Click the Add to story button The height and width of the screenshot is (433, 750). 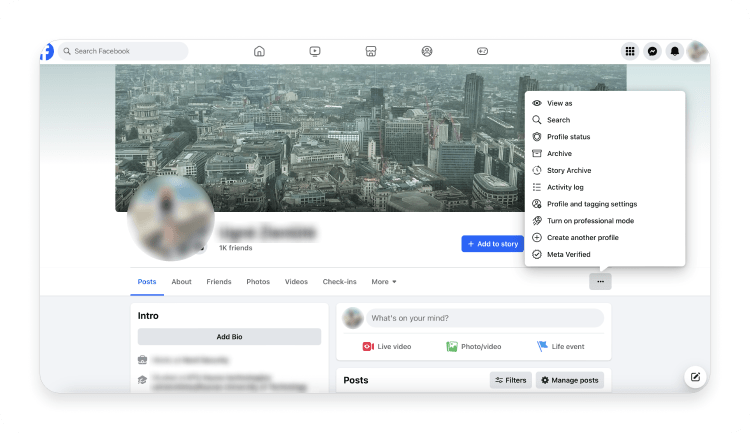(493, 244)
